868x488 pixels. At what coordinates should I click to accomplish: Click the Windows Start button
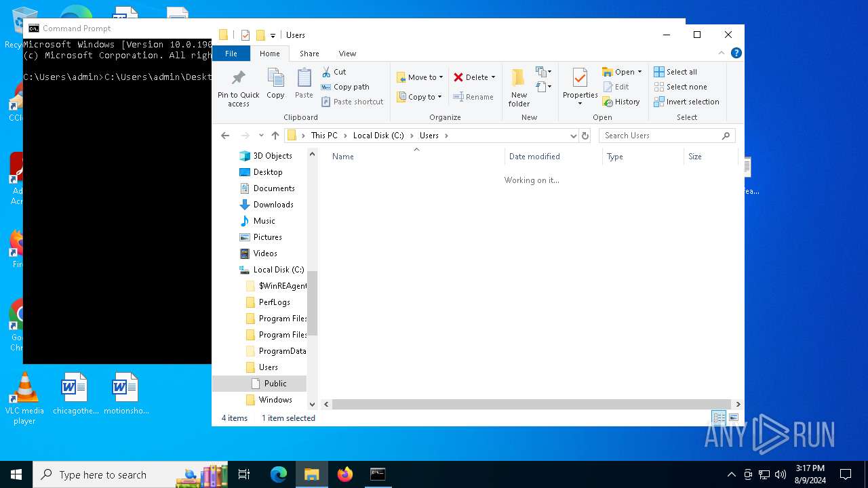tap(16, 474)
